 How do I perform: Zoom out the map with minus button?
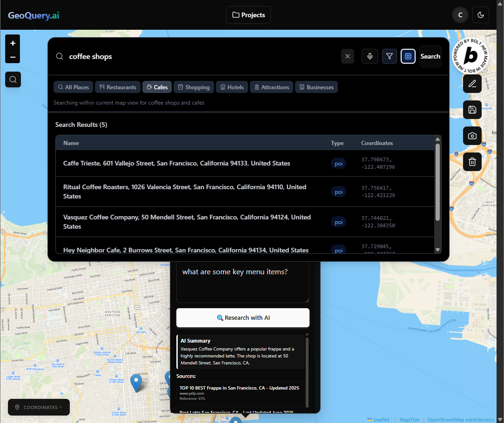tap(13, 57)
